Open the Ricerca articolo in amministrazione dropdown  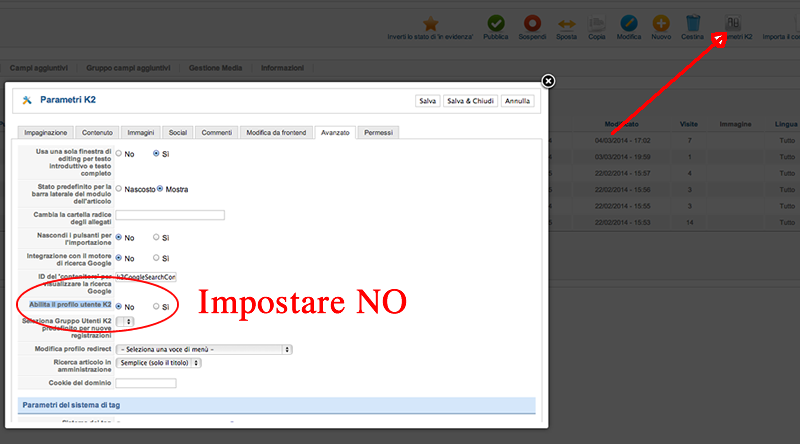point(159,363)
